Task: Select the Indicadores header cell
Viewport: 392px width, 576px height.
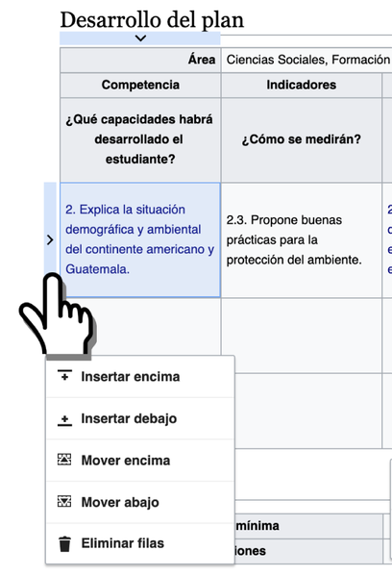Action: pyautogui.click(x=302, y=85)
